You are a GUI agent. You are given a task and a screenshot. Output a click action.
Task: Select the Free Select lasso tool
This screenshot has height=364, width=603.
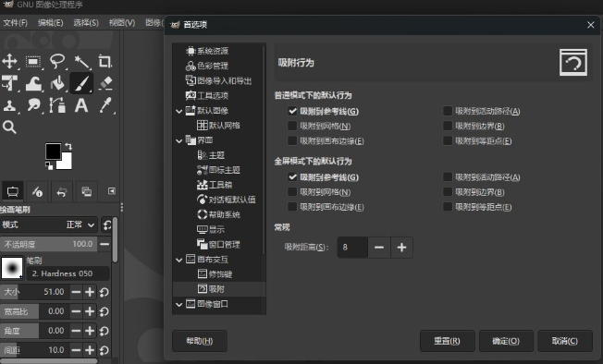coord(57,61)
